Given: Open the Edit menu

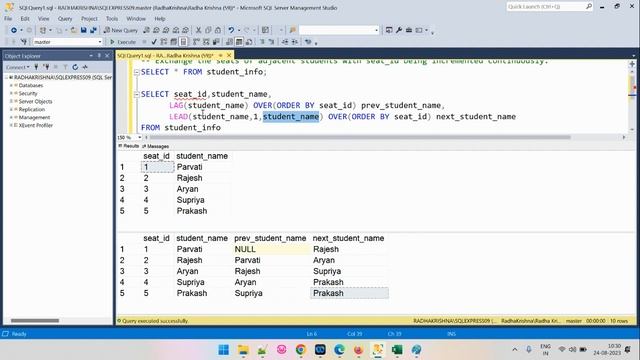Looking at the screenshot, I should [25, 19].
